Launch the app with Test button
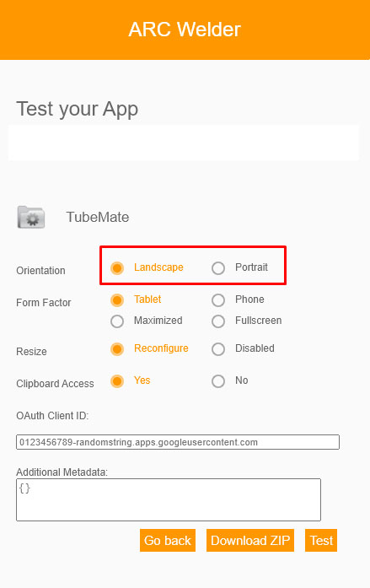 [321, 541]
